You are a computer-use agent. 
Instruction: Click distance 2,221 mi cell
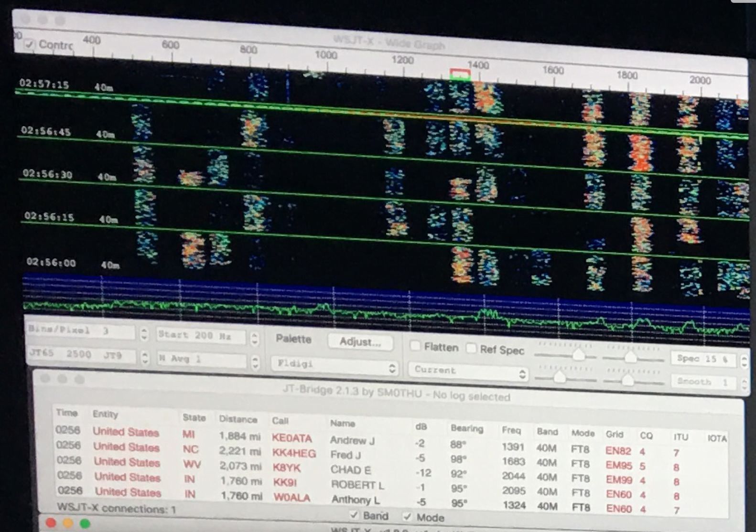[x=240, y=451]
